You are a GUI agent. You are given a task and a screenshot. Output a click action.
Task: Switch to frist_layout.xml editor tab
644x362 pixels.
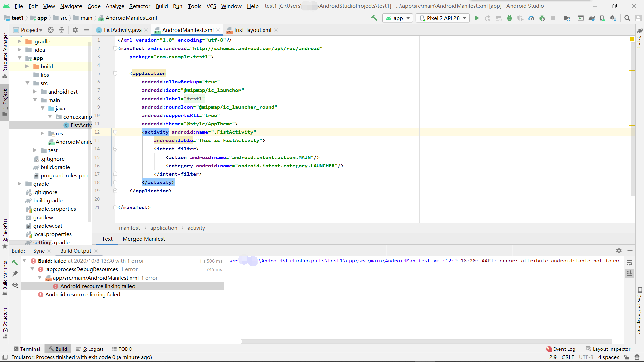point(253,30)
